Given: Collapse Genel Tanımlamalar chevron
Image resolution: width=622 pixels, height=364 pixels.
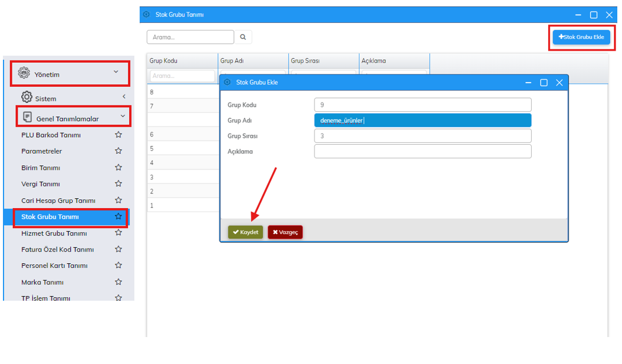Looking at the screenshot, I should pos(123,117).
